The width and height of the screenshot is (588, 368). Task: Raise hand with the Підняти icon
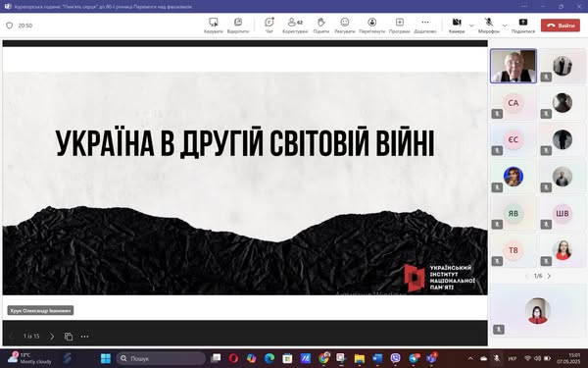[321, 26]
